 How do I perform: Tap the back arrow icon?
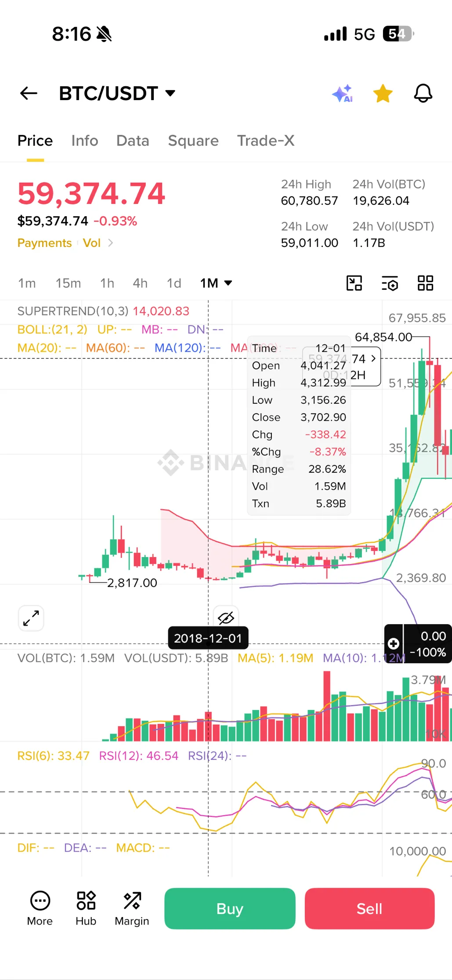coord(29,93)
